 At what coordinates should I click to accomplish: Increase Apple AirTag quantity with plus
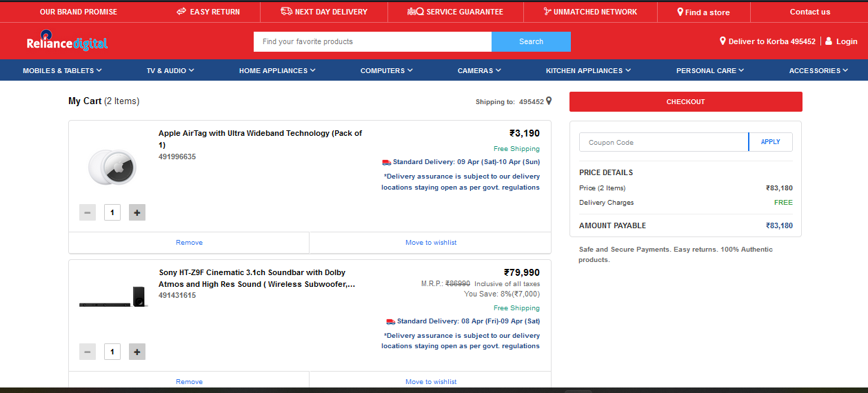point(137,212)
